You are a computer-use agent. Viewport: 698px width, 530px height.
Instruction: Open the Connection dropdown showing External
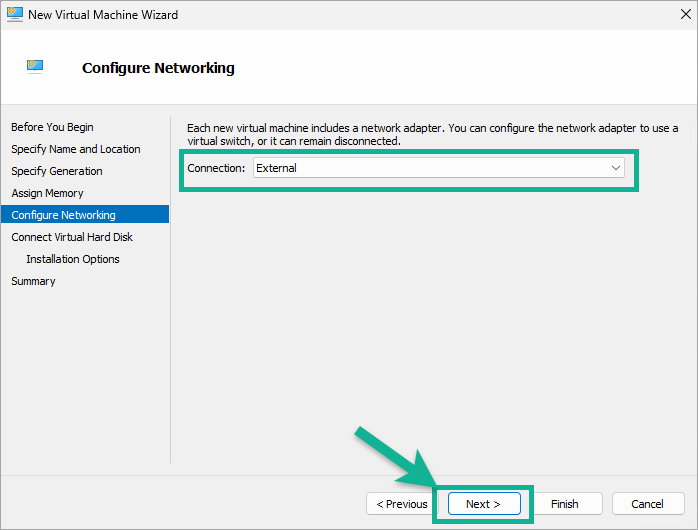(x=438, y=168)
